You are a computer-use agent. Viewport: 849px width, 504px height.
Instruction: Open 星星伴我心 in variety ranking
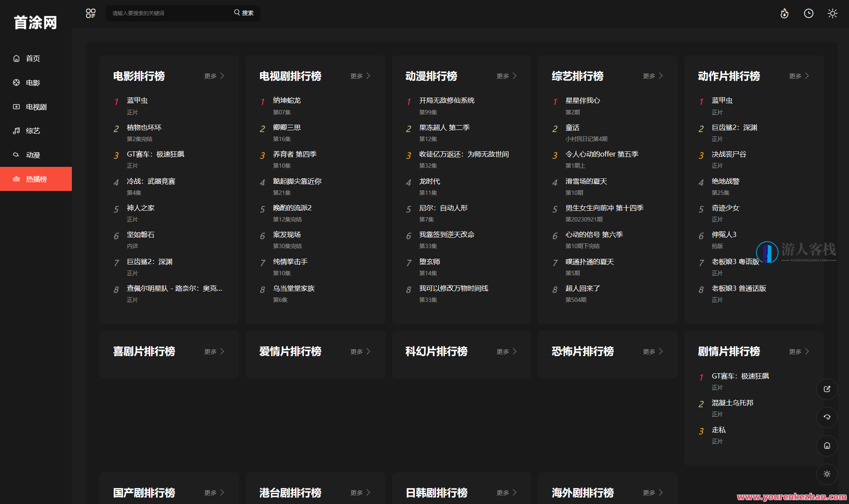[x=582, y=100]
